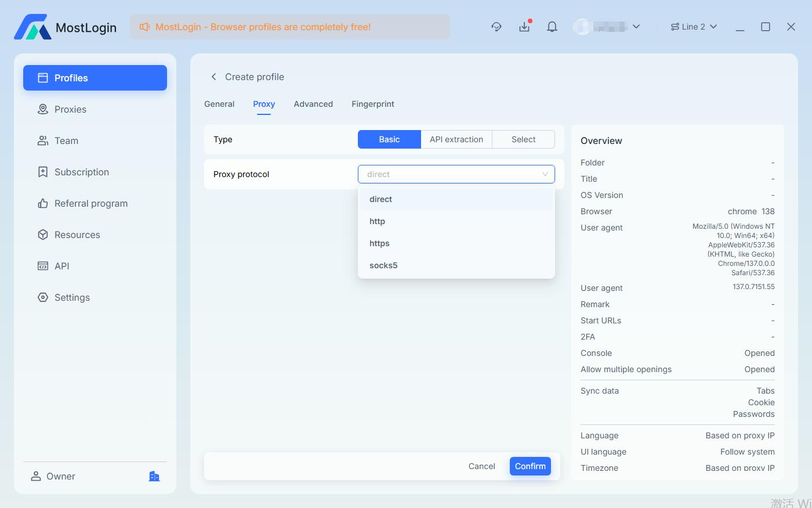Go back using the arrow beside Create profile
The image size is (812, 508).
pos(213,77)
